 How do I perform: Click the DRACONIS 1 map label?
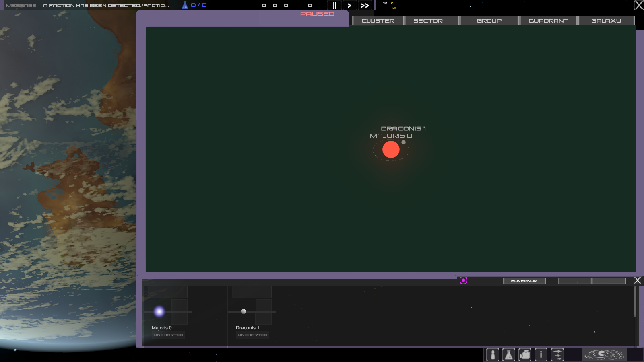pos(403,129)
